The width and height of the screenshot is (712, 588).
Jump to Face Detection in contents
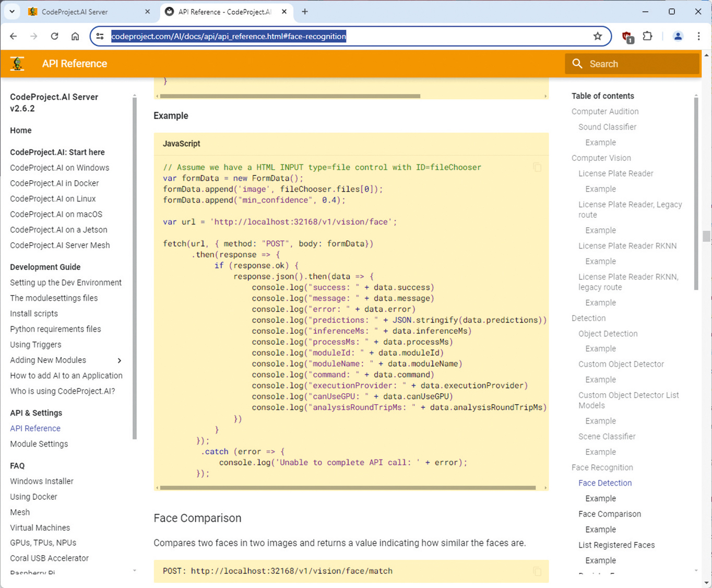point(605,483)
